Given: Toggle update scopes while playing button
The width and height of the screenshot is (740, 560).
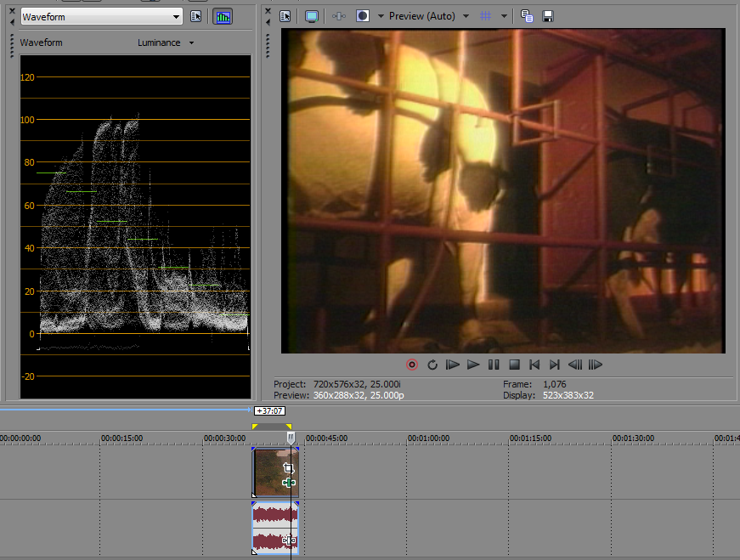Looking at the screenshot, I should (223, 17).
